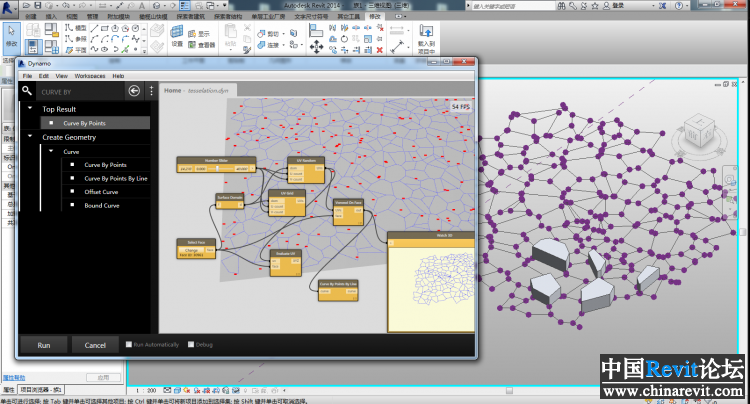Collapse the Create Geometry category
750x404 pixels.
click(30, 137)
